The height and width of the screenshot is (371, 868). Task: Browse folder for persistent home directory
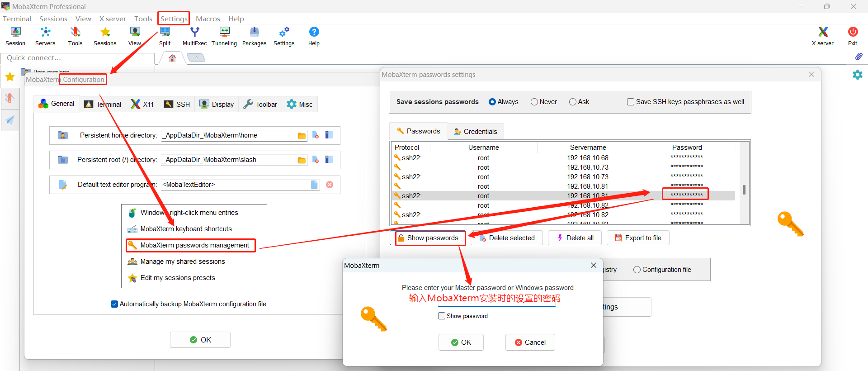[x=302, y=136]
